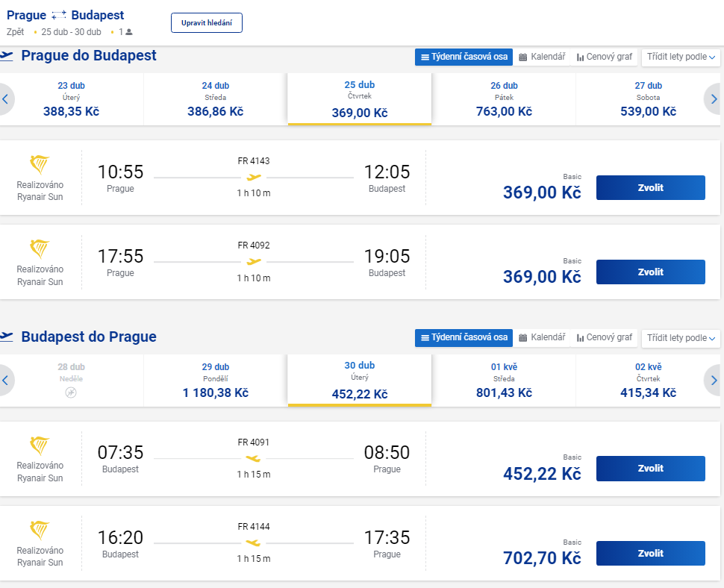Click next dates arrow for outbound flights
The height and width of the screenshot is (588, 724).
point(714,98)
